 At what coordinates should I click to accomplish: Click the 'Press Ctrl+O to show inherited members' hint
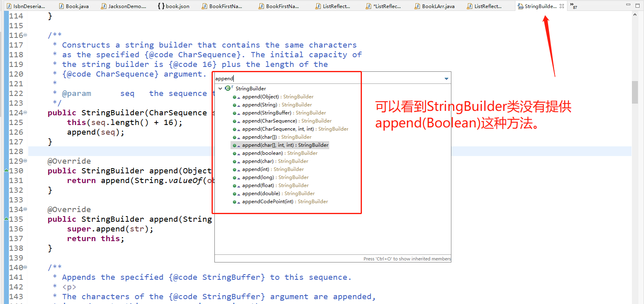[407, 259]
